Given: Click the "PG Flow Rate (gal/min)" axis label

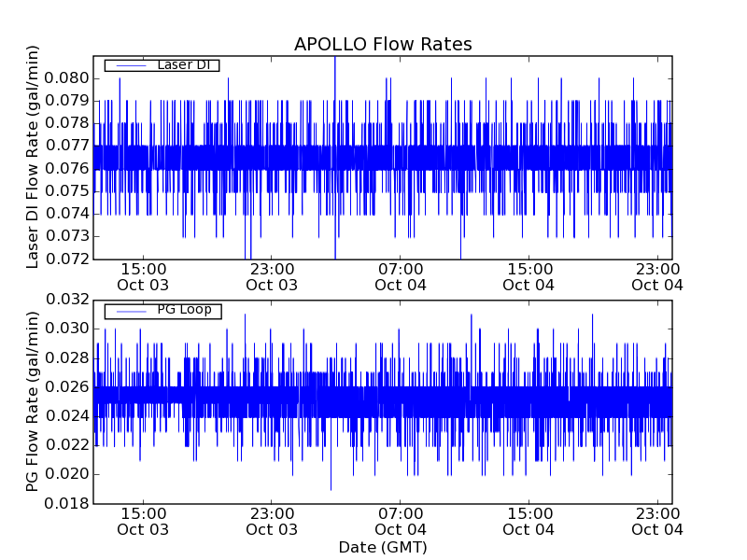Looking at the screenshot, I should 32,401.
